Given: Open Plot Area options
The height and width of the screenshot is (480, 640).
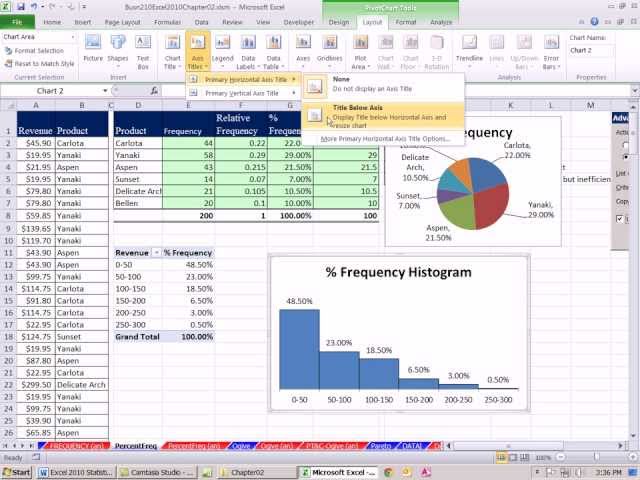Looking at the screenshot, I should 360,51.
